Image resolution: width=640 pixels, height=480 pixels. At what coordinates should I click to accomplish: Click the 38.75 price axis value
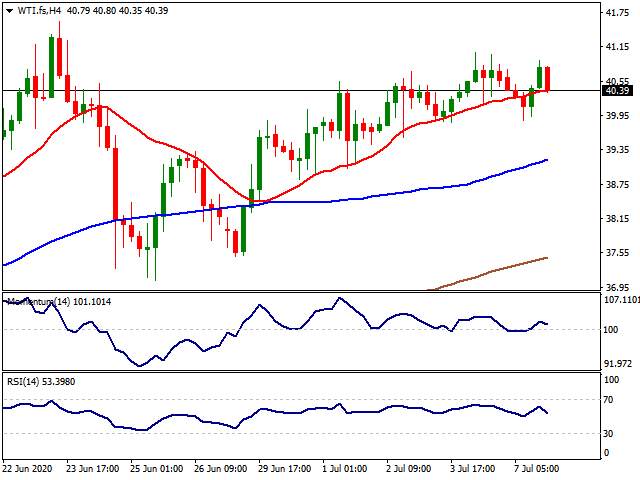[617, 184]
